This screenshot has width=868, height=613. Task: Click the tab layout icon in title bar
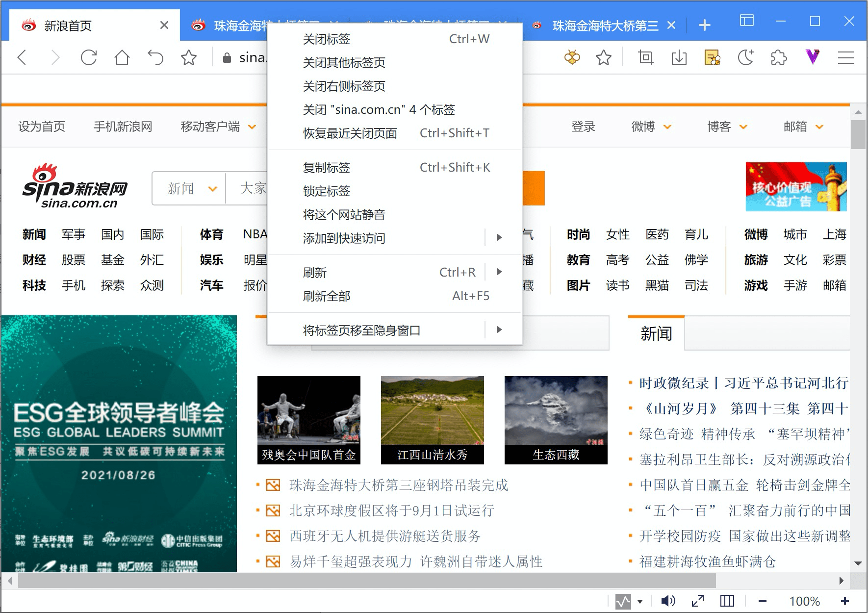(x=747, y=21)
